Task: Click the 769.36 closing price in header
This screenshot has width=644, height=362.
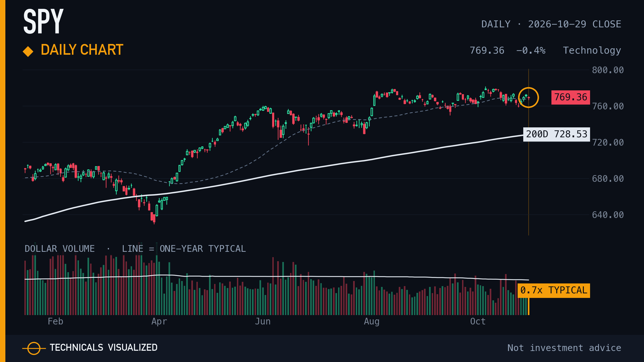Action: pyautogui.click(x=487, y=51)
